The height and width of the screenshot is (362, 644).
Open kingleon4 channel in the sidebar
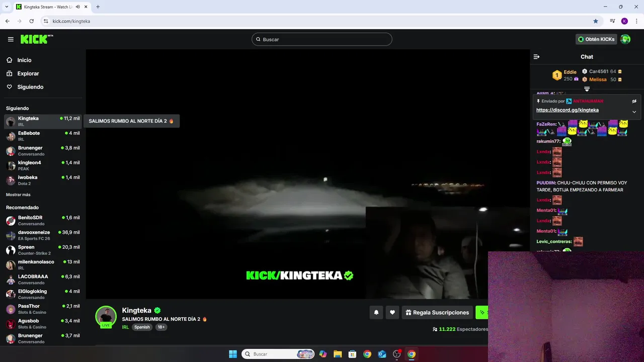click(x=43, y=165)
